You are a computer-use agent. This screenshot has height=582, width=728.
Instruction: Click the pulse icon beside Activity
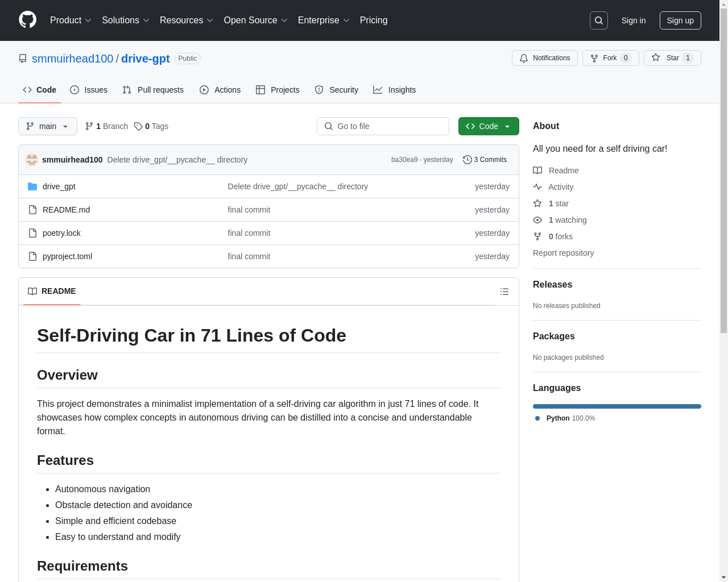pos(537,187)
